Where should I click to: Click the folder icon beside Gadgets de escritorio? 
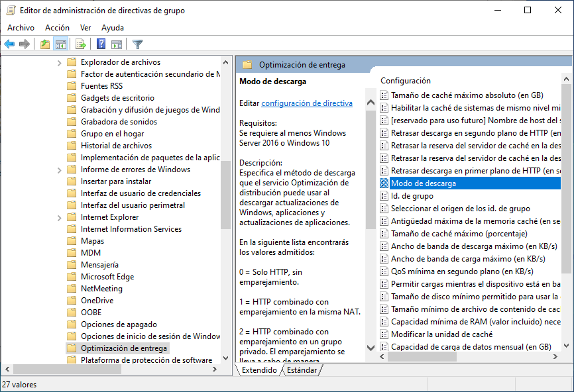(72, 98)
